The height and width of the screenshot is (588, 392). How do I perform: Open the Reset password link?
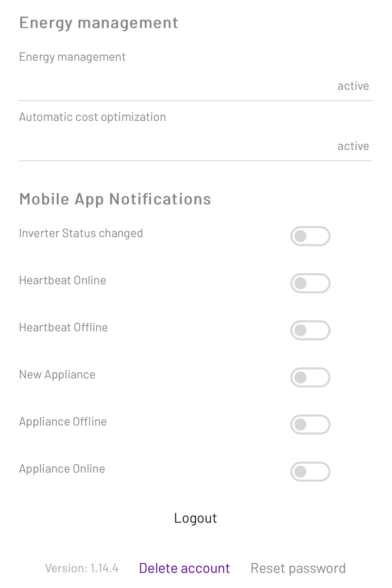(x=298, y=568)
